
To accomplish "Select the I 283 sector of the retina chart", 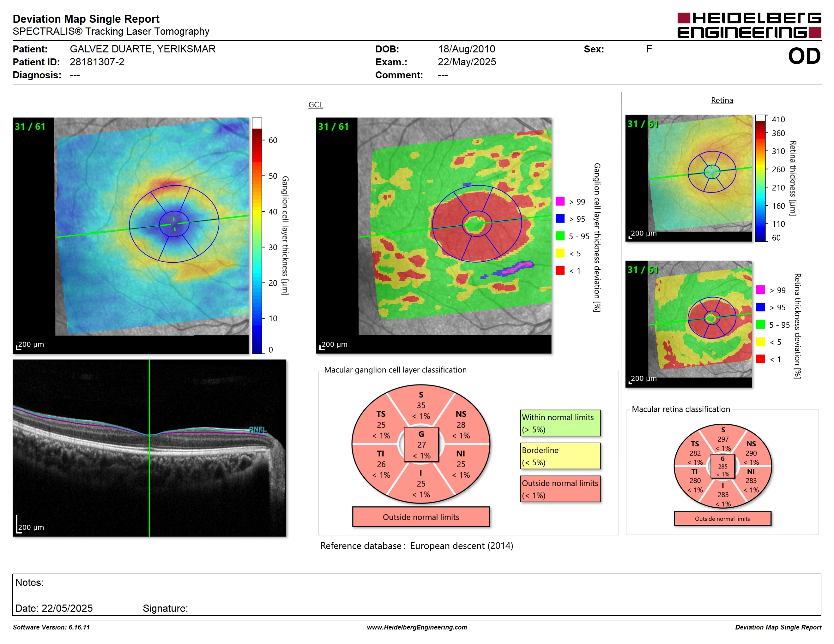I will [x=723, y=494].
